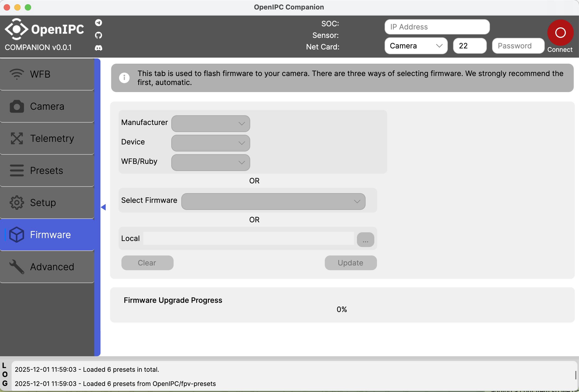This screenshot has height=392, width=579.
Task: Expand the Device dropdown
Action: tap(211, 143)
